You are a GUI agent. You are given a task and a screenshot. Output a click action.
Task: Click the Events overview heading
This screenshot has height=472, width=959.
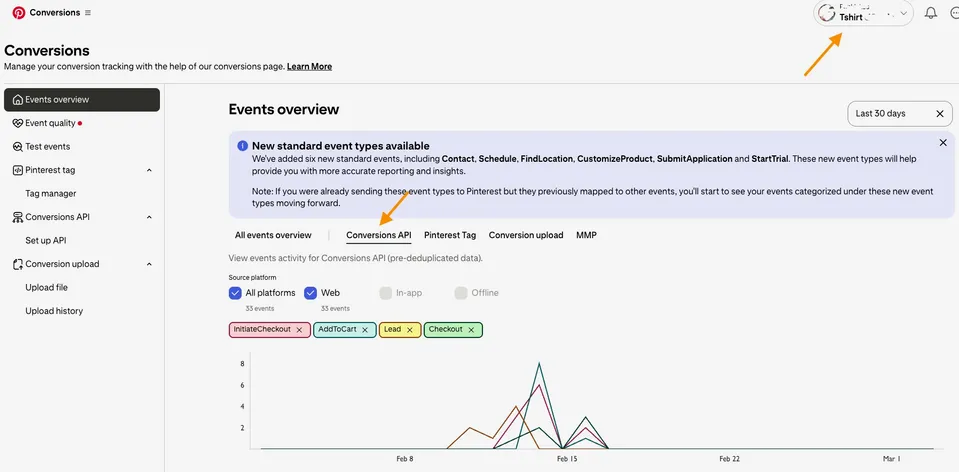[x=284, y=109]
